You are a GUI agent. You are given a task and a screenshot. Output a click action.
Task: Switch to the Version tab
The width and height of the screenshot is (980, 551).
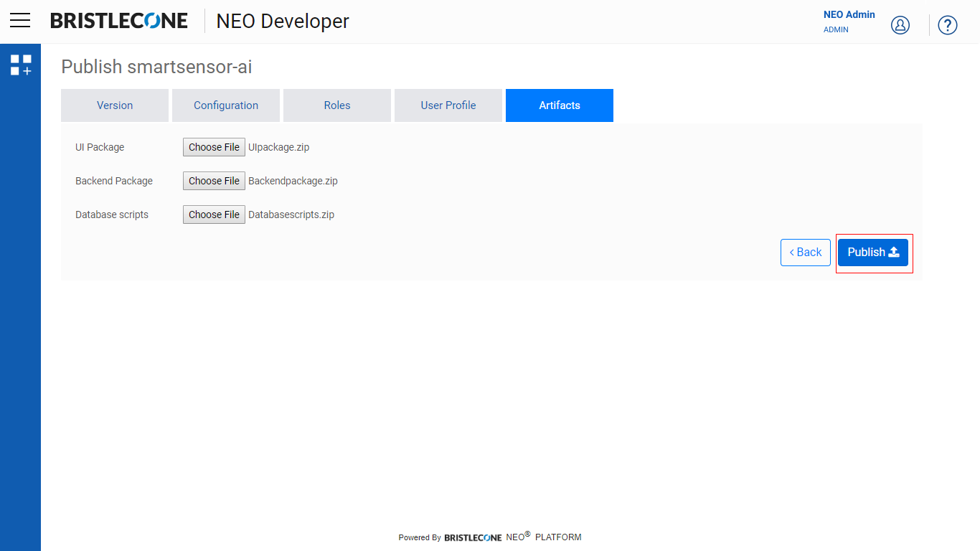pyautogui.click(x=115, y=105)
